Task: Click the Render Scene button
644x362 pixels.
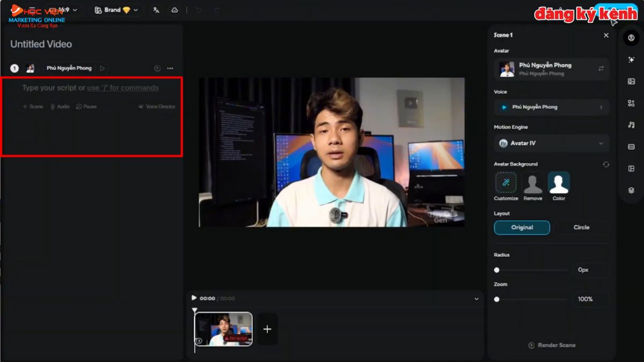Action: point(552,345)
